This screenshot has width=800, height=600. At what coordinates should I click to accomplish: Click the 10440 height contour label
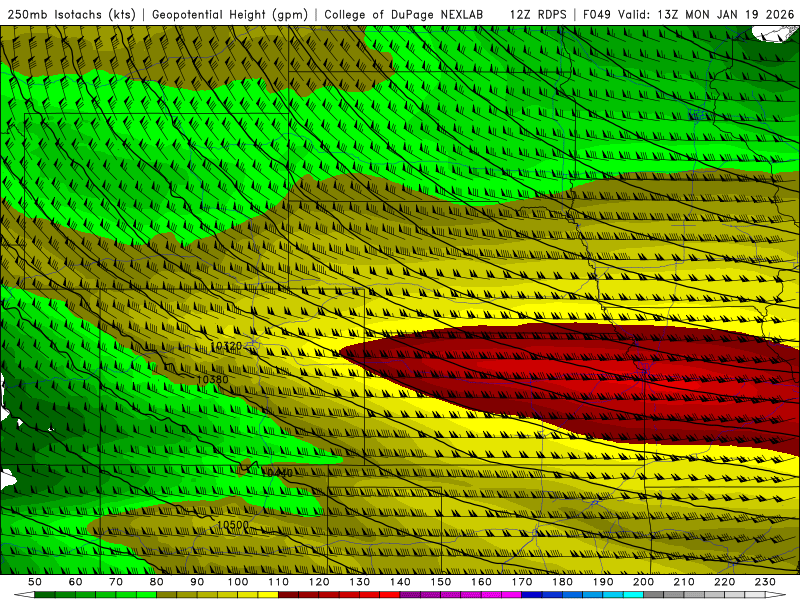(x=278, y=473)
